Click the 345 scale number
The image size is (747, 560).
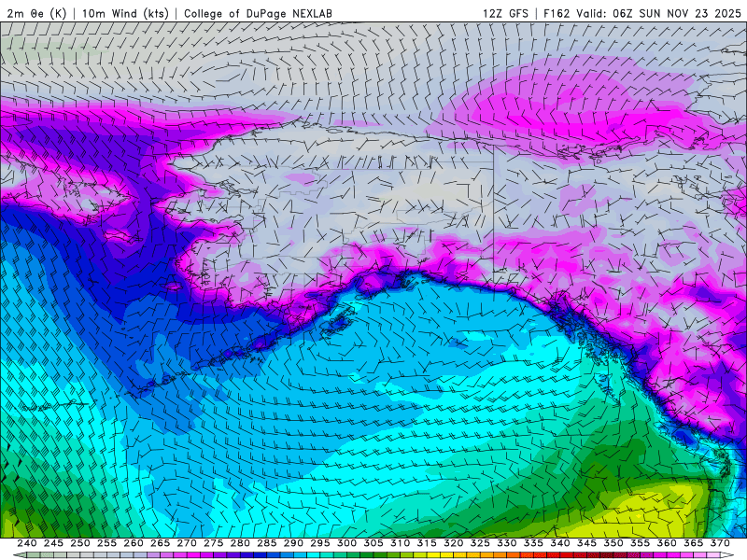click(x=587, y=543)
